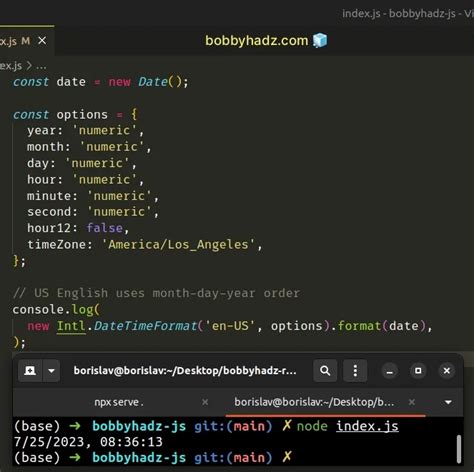
Task: Close the index.js editor tab
Action: coord(42,41)
